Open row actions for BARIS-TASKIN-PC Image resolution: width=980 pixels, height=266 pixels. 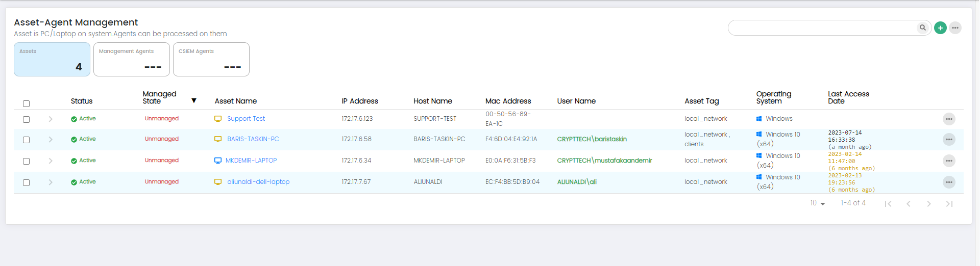click(x=948, y=140)
